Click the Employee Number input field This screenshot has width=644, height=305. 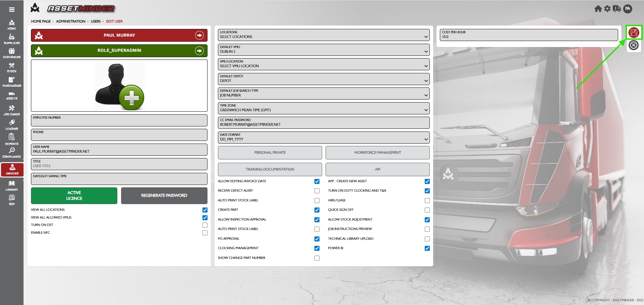pyautogui.click(x=119, y=120)
